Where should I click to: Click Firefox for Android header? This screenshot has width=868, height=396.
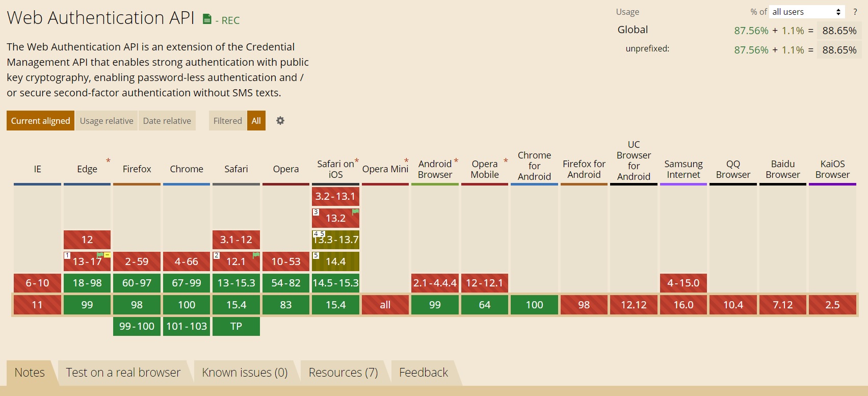[584, 169]
